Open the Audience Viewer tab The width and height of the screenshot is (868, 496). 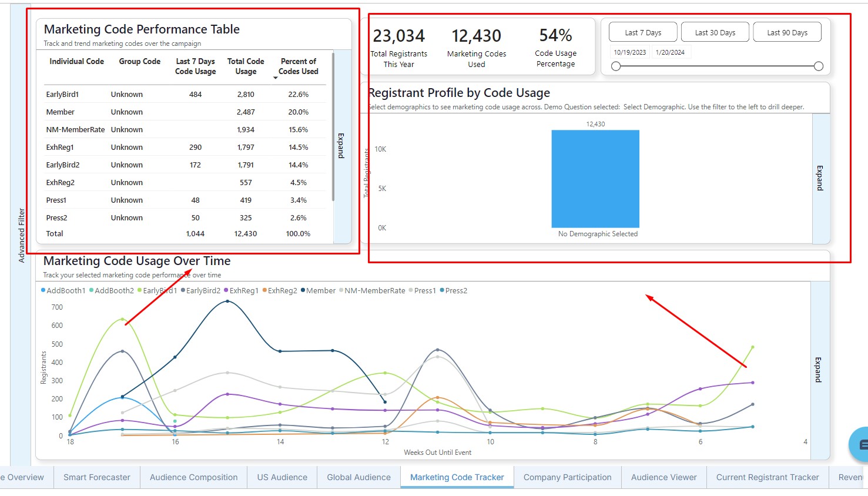click(664, 477)
